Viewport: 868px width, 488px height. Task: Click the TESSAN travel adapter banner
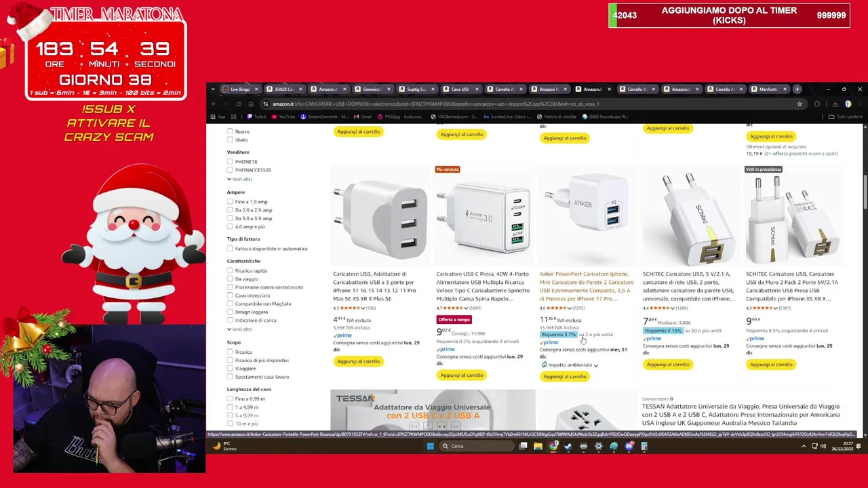point(433,409)
